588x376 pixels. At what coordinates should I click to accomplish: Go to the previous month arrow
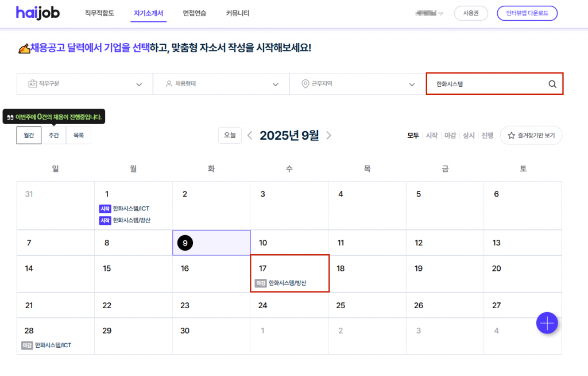[x=250, y=136]
